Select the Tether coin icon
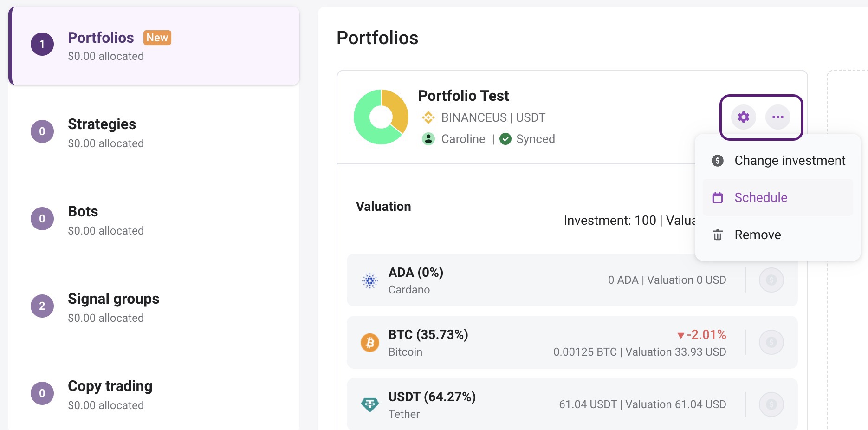This screenshot has width=868, height=430. 369,404
